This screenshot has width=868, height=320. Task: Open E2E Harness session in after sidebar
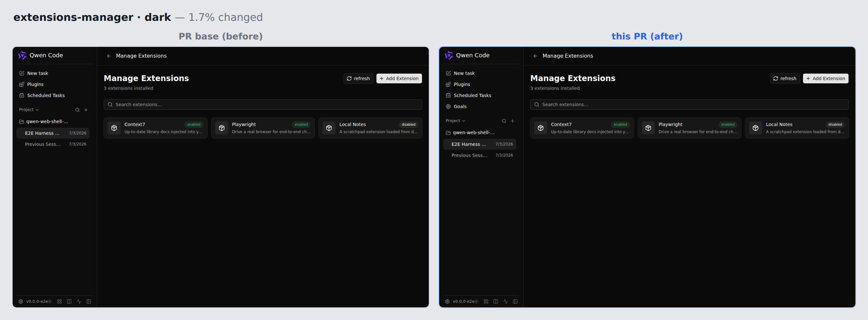(x=480, y=144)
